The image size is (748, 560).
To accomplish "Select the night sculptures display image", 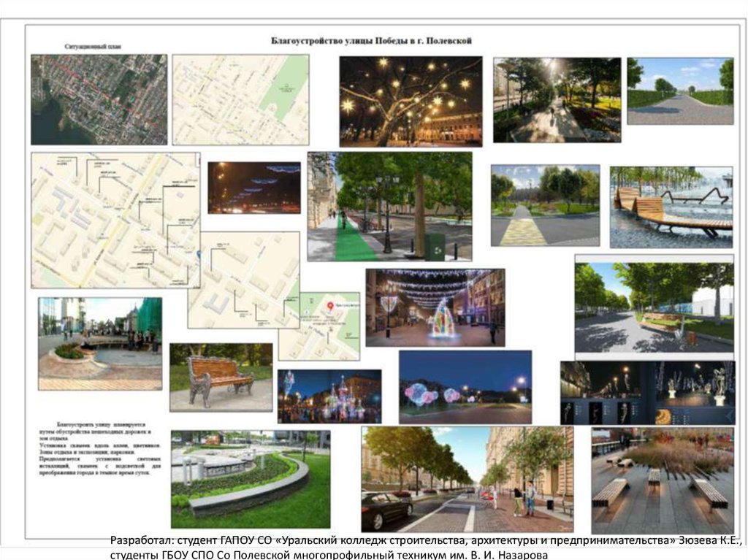I will pyautogui.click(x=647, y=393).
